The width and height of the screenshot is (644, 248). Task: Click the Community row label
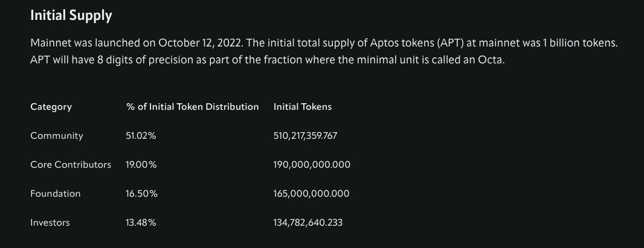[57, 136]
